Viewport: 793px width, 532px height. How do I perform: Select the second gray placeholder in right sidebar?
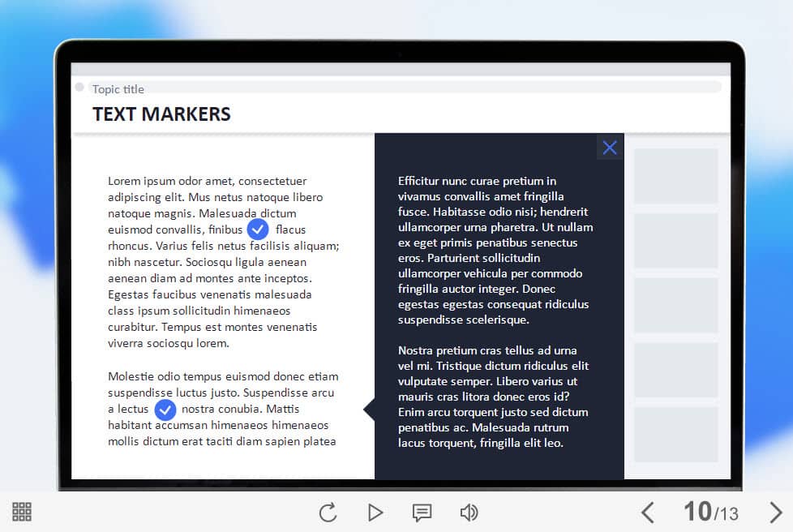pos(675,241)
